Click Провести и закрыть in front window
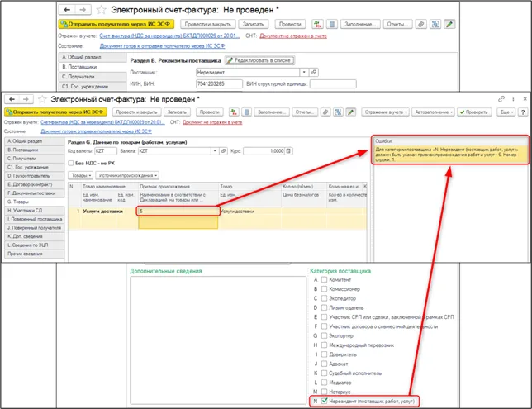Screen dimensions: 532x409 (x=136, y=112)
